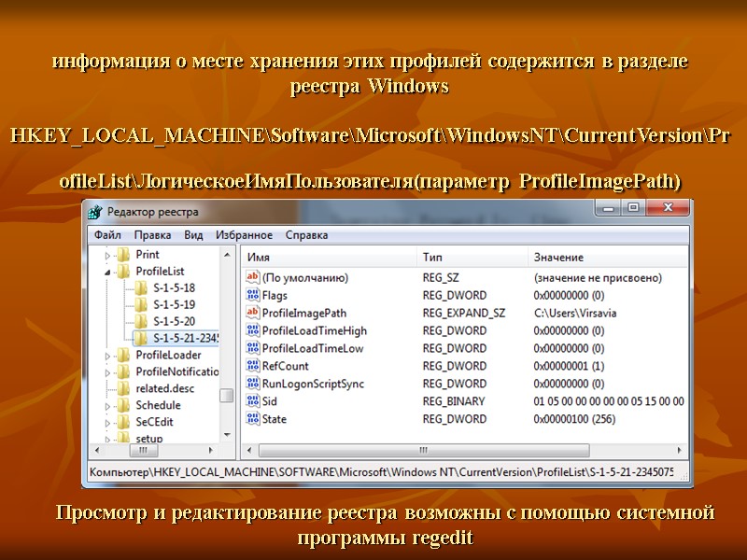Click the tree pane scroll down arrow
This screenshot has height=560, width=747.
pos(227,434)
